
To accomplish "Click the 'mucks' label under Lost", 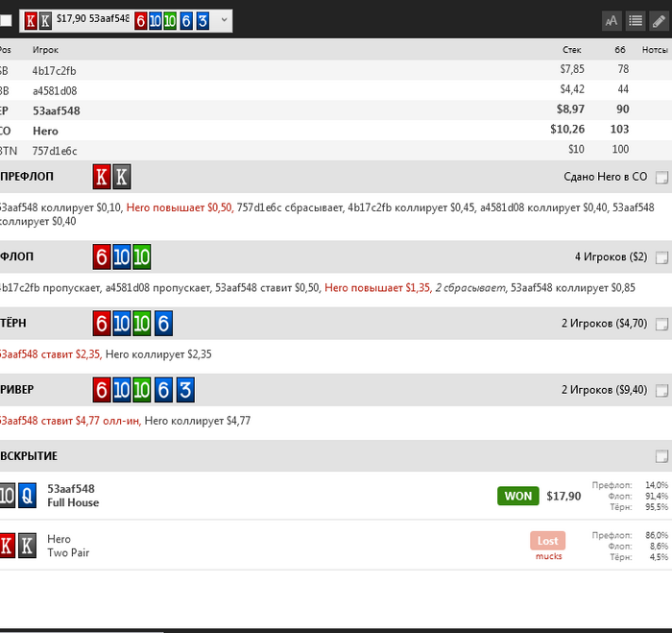I will point(548,556).
